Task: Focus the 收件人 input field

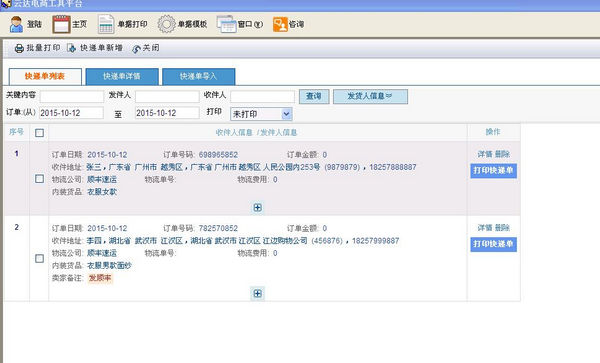Action: 262,96
